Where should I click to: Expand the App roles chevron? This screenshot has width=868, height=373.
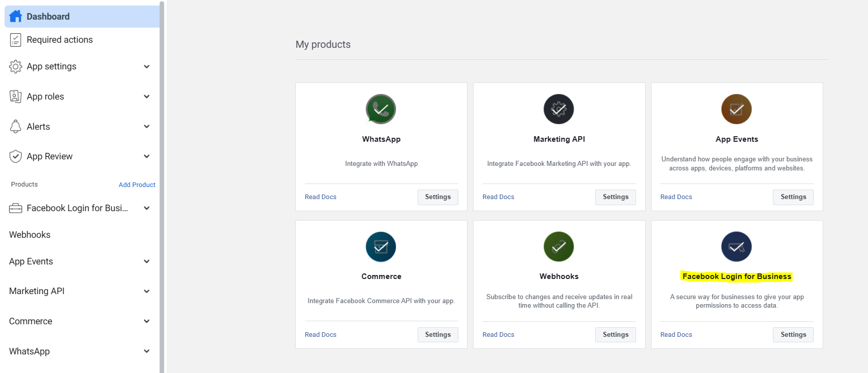coord(146,97)
